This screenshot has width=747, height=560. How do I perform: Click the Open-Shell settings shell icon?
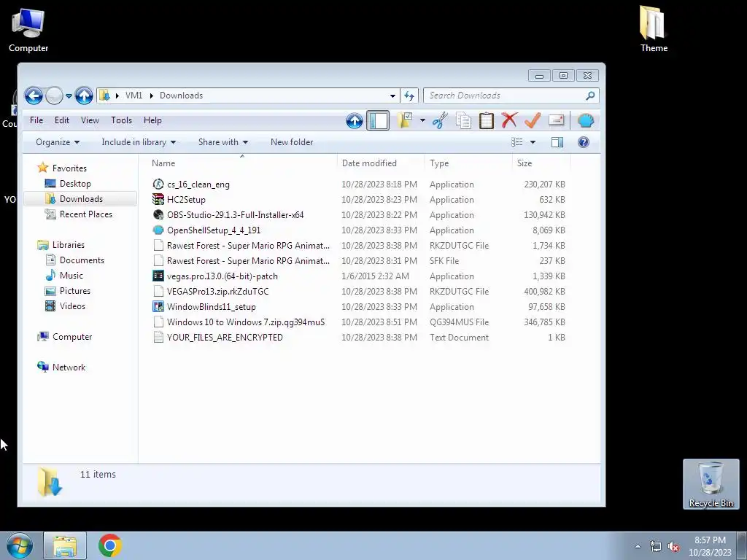(586, 120)
